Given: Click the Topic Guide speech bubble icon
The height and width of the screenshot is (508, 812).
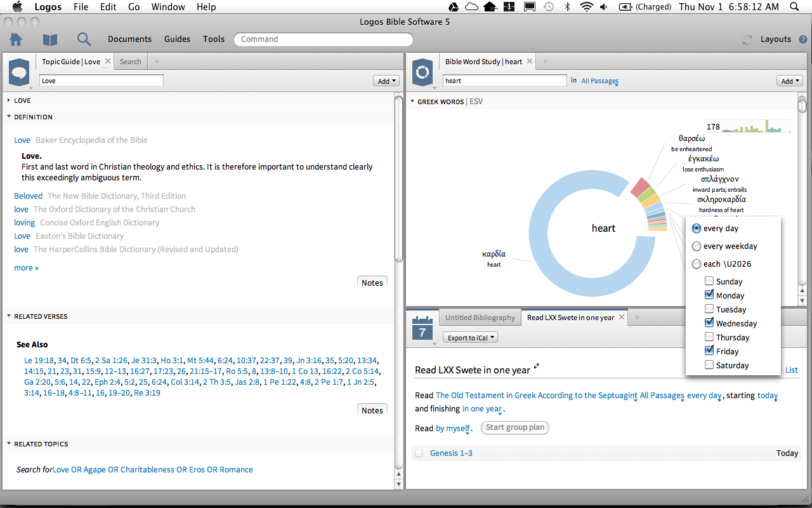Looking at the screenshot, I should (19, 72).
